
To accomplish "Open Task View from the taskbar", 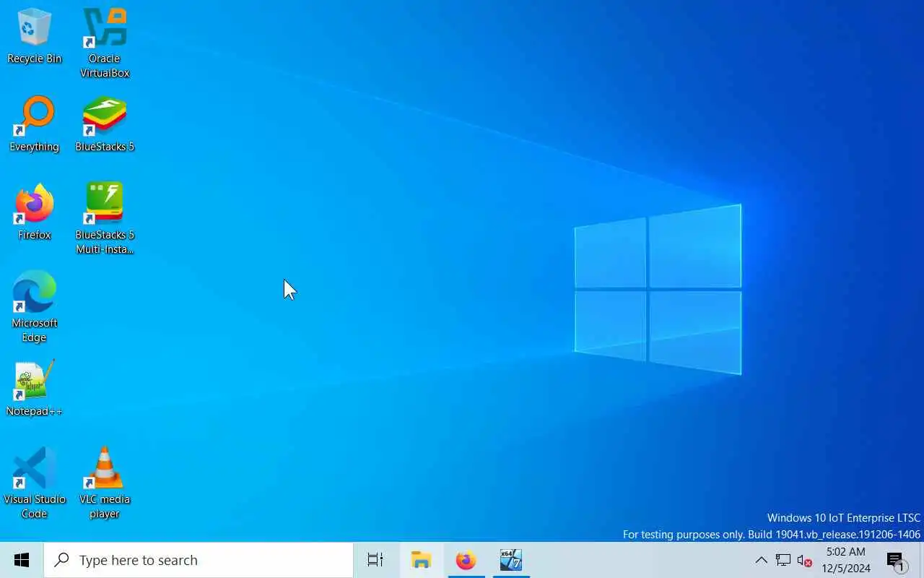I will (375, 560).
